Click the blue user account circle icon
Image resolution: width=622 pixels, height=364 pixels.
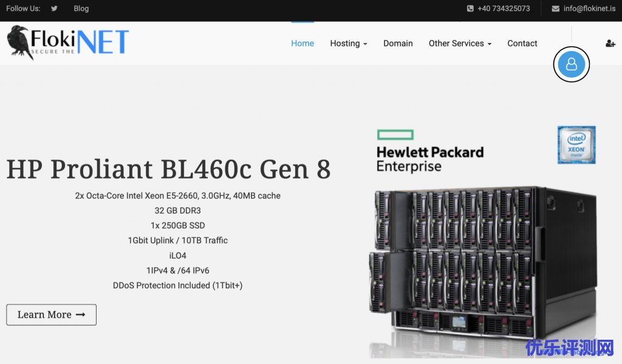click(x=571, y=64)
